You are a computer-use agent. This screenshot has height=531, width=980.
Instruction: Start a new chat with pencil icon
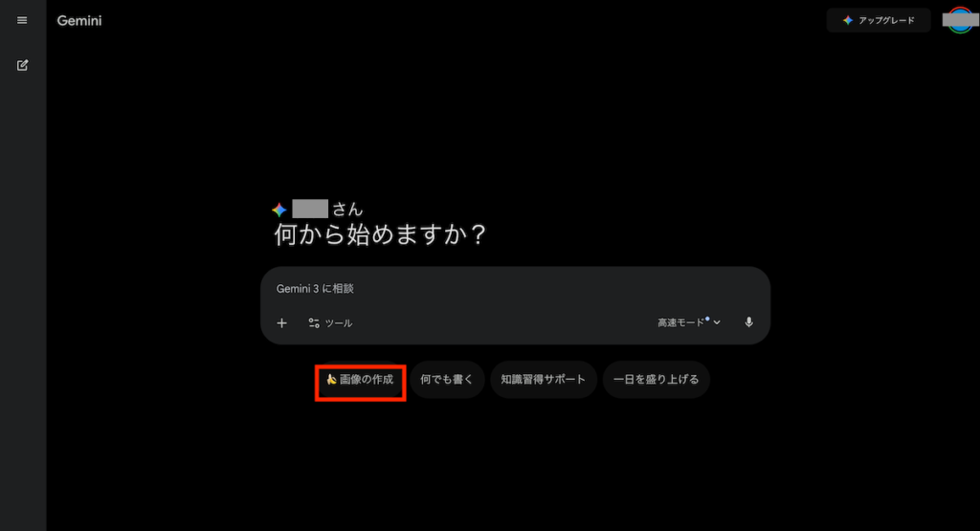(x=23, y=65)
